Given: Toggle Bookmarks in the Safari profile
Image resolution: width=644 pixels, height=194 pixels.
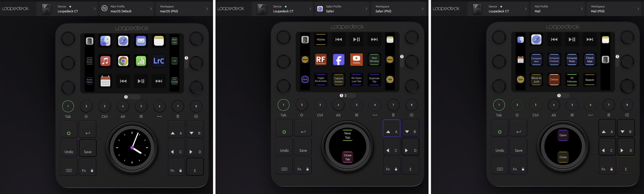Looking at the screenshot, I should tap(320, 79).
